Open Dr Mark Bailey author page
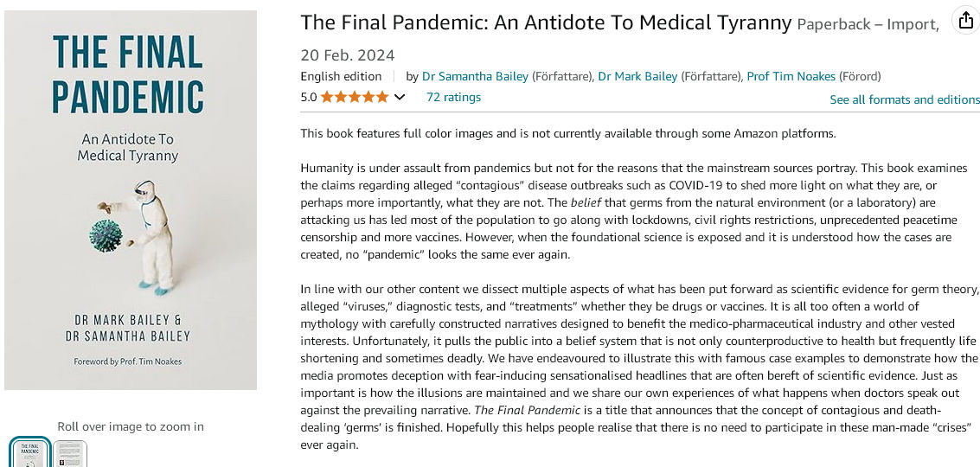The height and width of the screenshot is (467, 980). 637,76
